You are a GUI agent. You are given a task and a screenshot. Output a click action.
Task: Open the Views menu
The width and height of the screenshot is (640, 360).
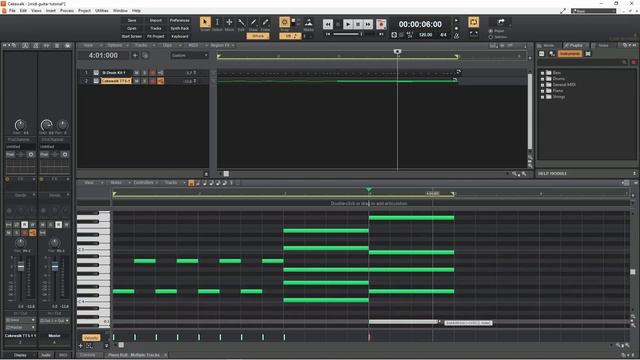[36, 11]
